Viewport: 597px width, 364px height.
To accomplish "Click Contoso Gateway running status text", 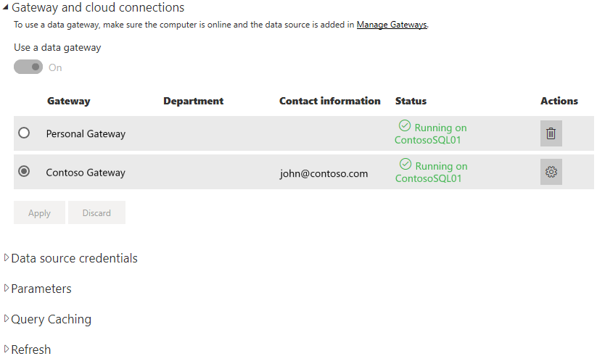I will 432,171.
